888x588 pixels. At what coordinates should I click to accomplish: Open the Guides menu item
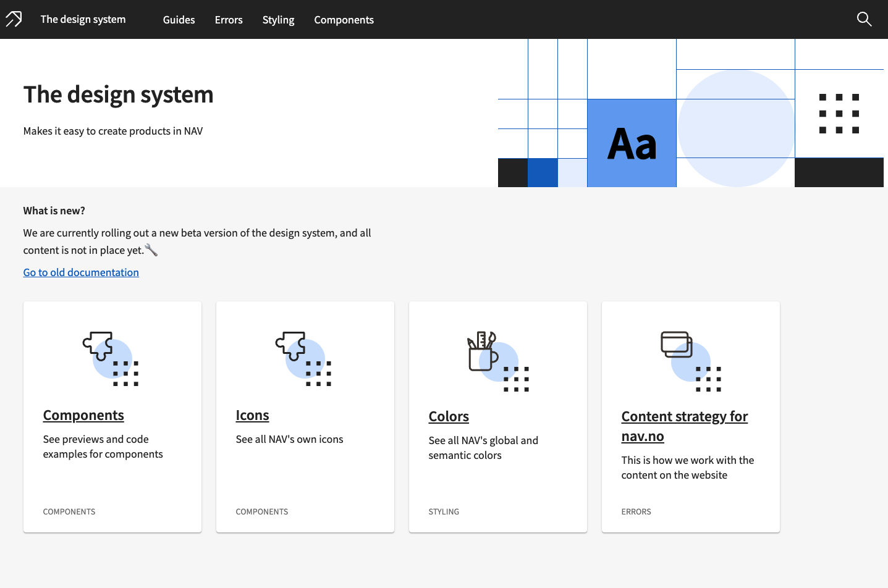[179, 20]
